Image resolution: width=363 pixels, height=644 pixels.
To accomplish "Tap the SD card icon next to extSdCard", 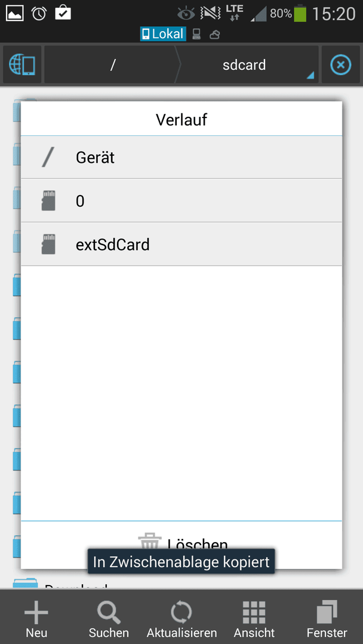I will pyautogui.click(x=48, y=244).
